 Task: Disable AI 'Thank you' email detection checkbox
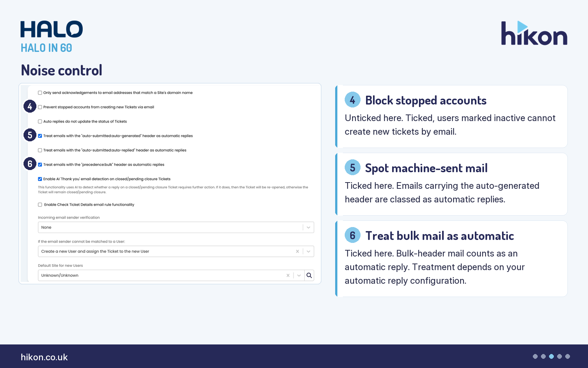click(40, 179)
